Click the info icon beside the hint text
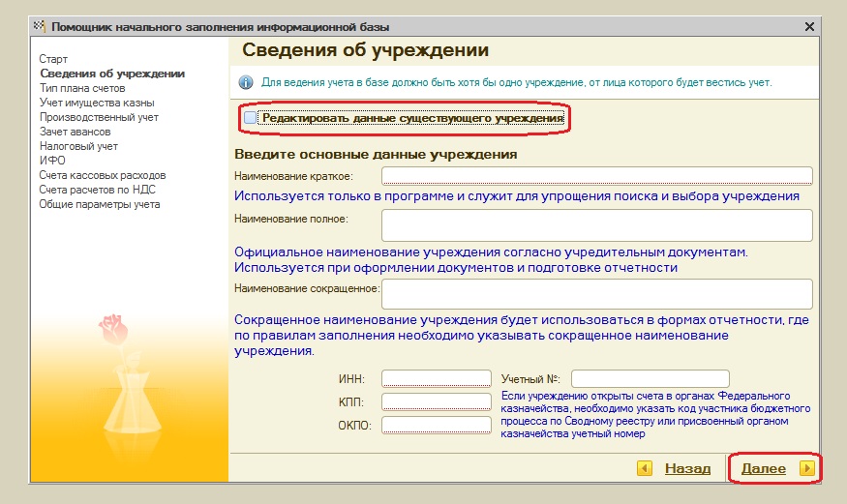 (x=246, y=82)
